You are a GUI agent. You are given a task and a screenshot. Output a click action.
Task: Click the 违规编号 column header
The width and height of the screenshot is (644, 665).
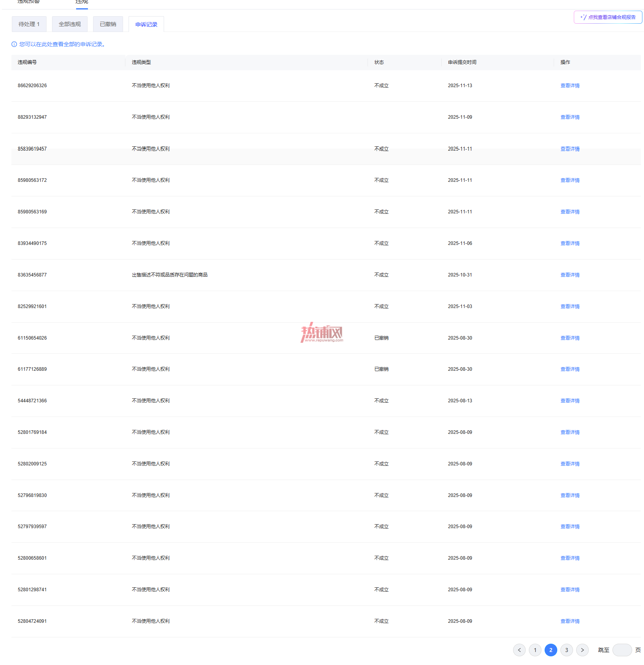27,62
